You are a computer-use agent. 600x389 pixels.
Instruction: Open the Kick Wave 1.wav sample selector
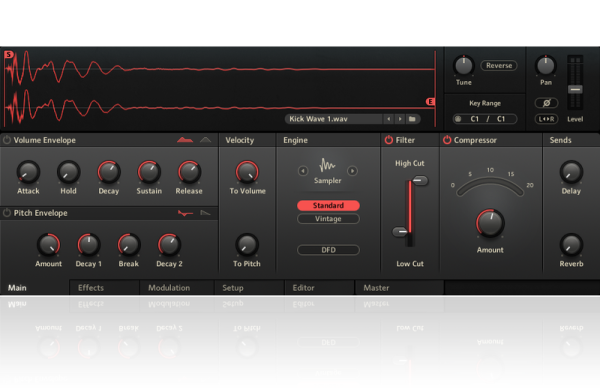(x=333, y=119)
